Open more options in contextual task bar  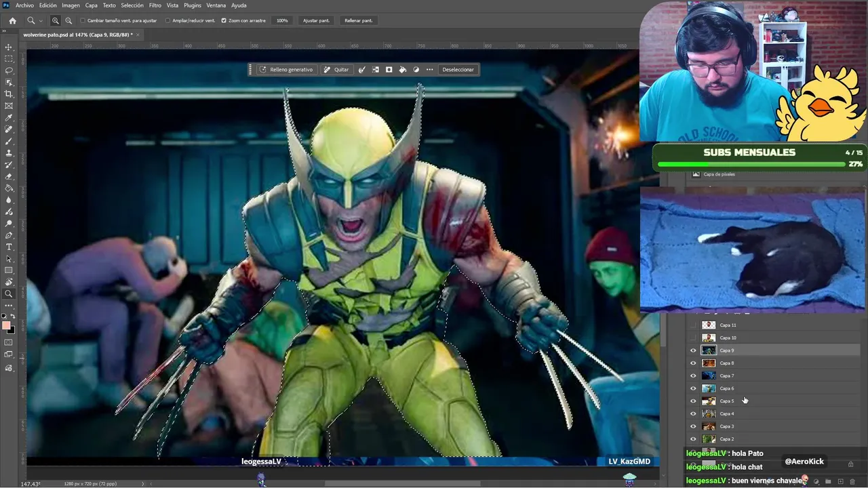pos(429,69)
